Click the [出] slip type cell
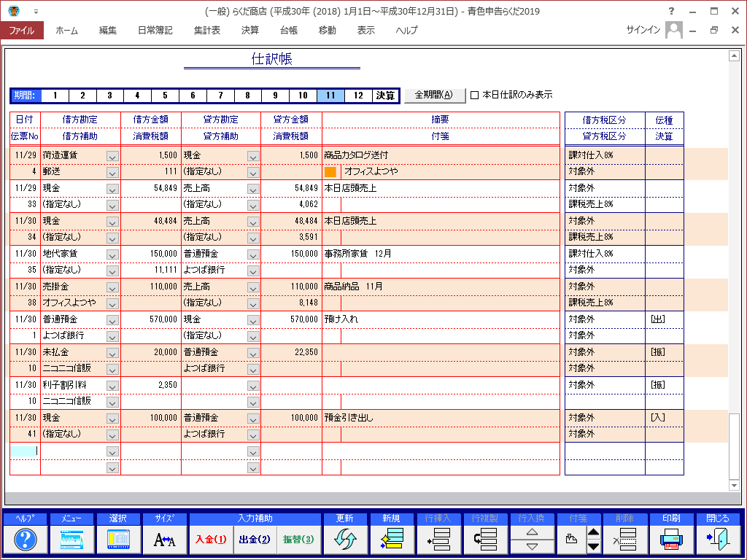This screenshot has height=560, width=747. 664,320
